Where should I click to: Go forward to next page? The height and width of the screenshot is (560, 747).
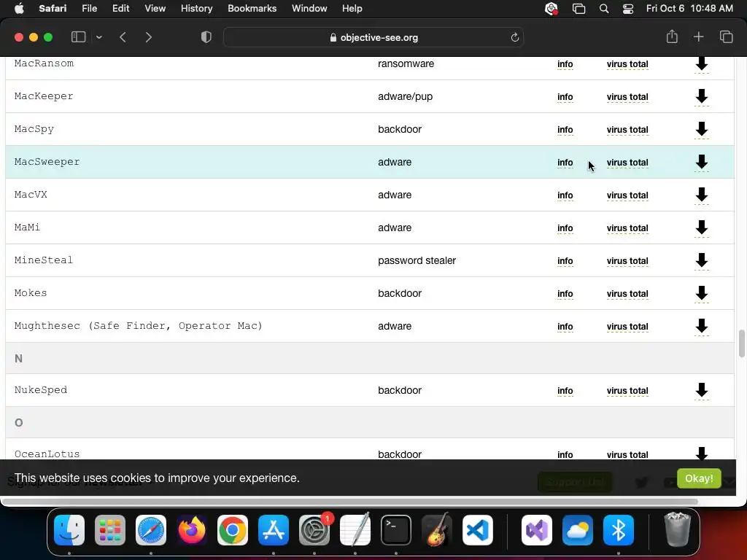coord(148,37)
